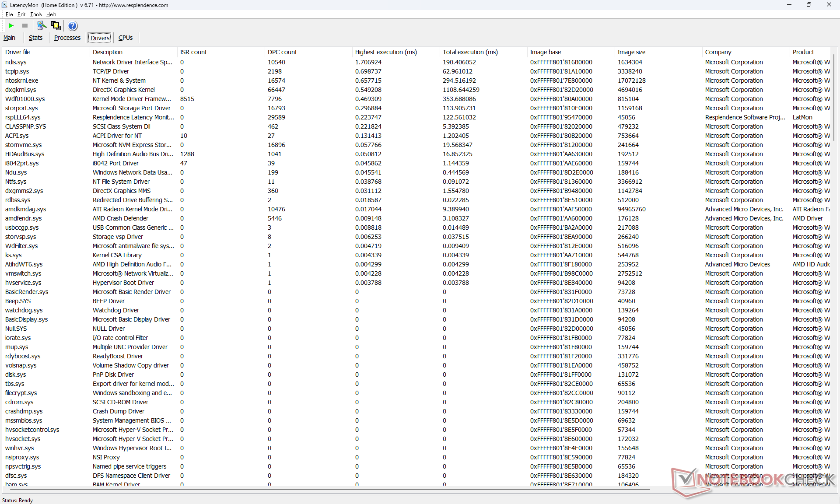
Task: Open Help via blue question mark icon
Action: [x=73, y=26]
